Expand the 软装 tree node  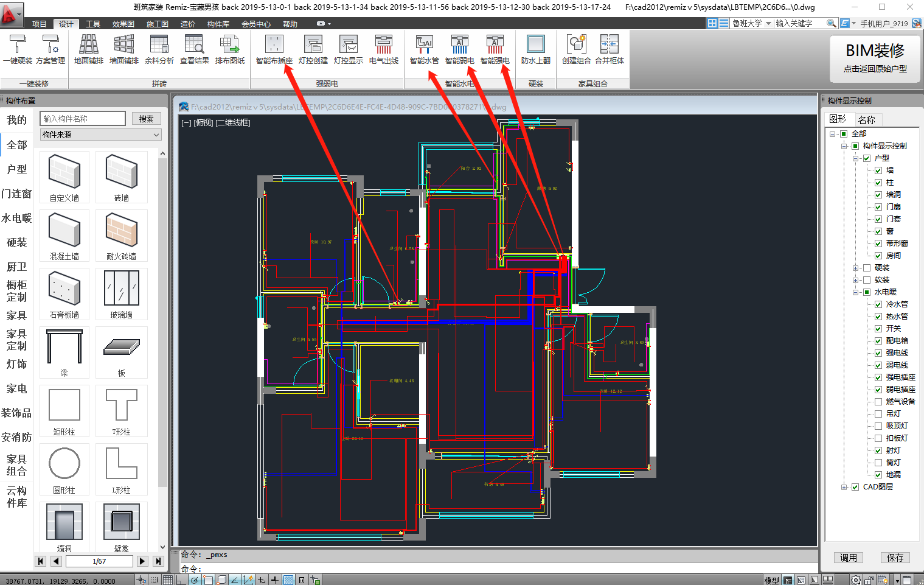click(x=855, y=280)
